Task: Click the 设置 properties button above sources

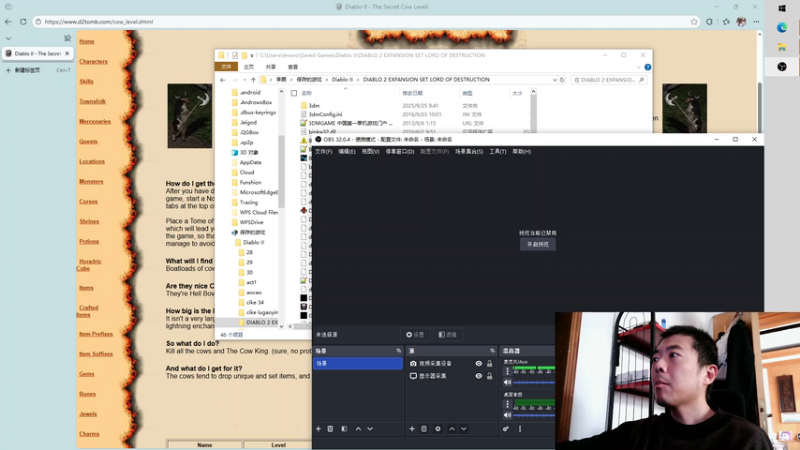Action: tap(415, 335)
